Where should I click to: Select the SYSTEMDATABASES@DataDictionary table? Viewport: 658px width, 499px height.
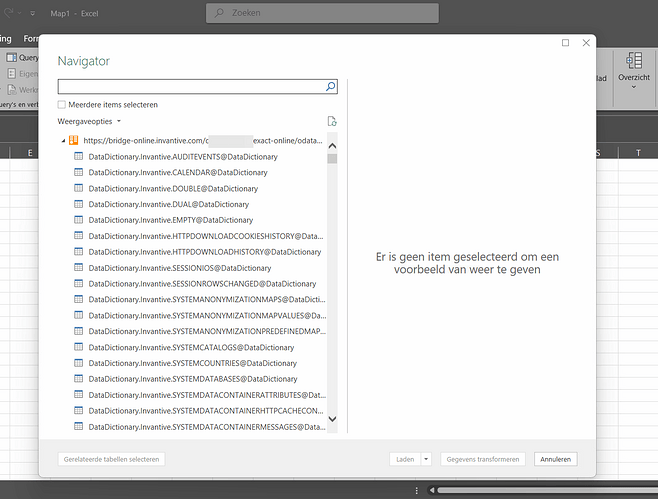(193, 379)
